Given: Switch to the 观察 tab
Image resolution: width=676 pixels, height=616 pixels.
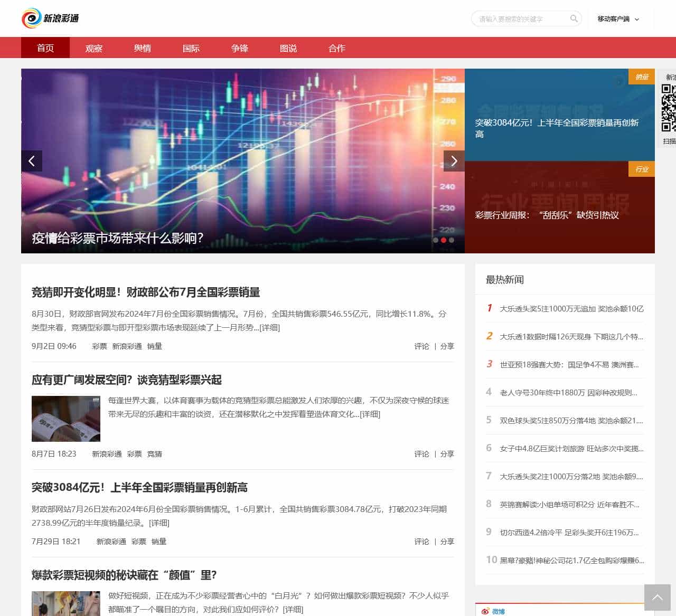Looking at the screenshot, I should pyautogui.click(x=93, y=48).
